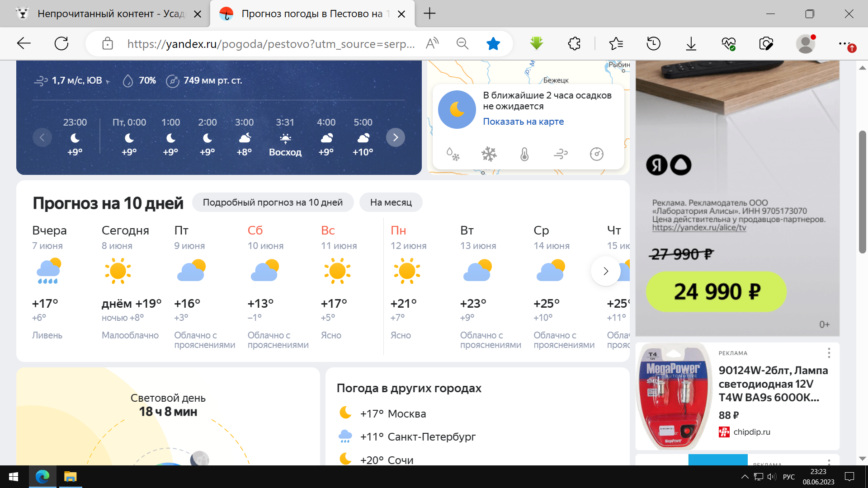Show next days in 10-day forecast

(606, 271)
